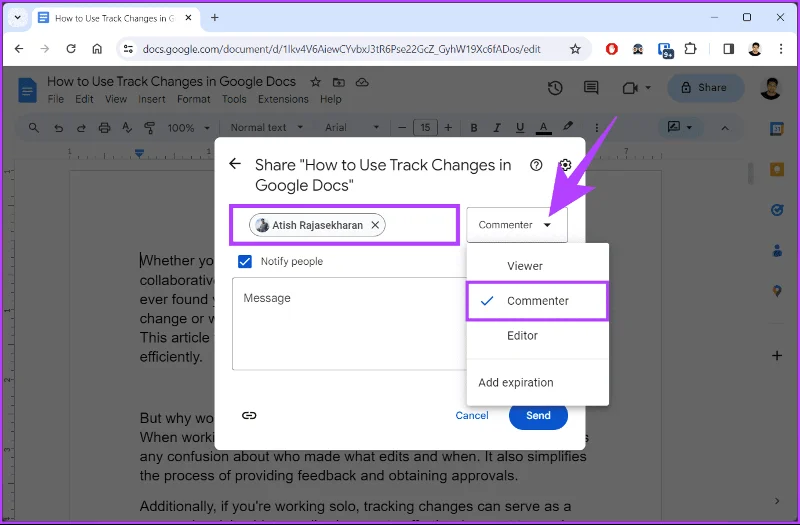Click the get add-ons plus icon
This screenshot has width=800, height=525.
tap(777, 356)
